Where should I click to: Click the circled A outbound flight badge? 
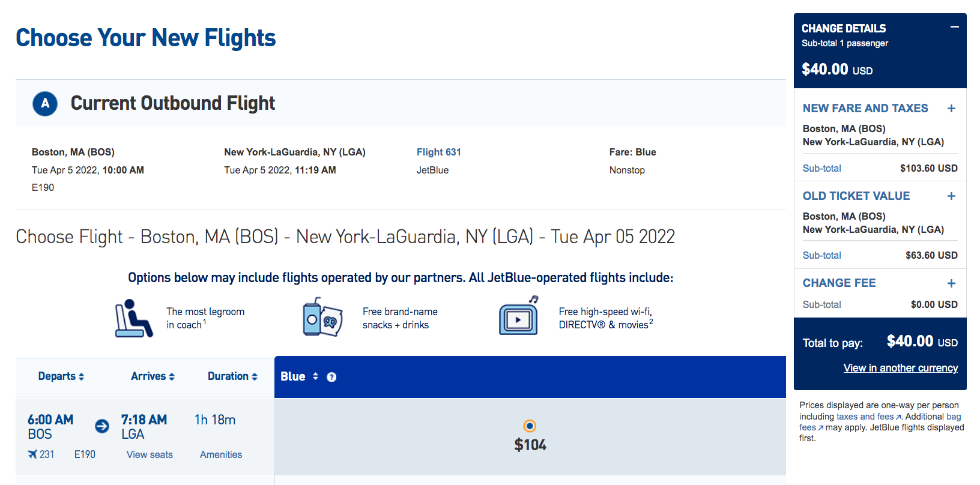45,104
